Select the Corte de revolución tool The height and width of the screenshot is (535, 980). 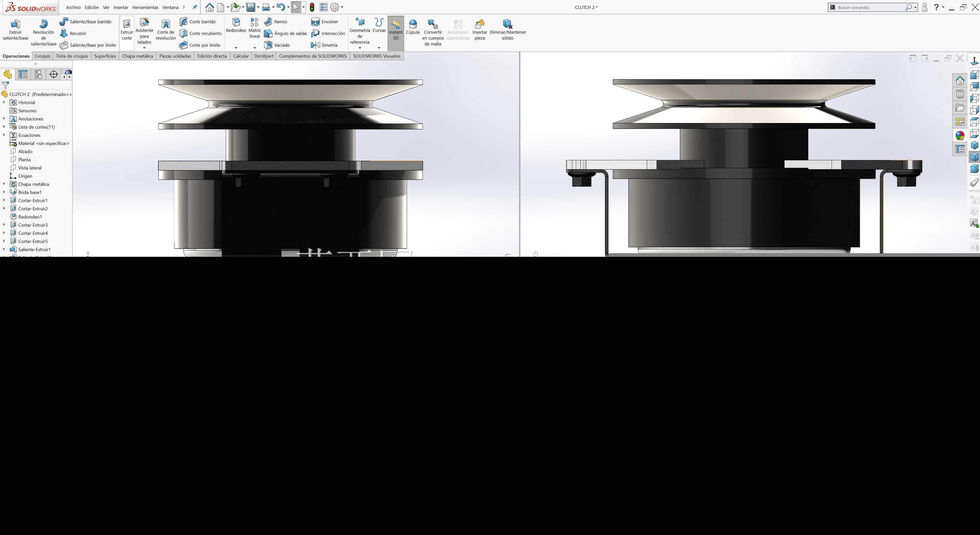166,30
